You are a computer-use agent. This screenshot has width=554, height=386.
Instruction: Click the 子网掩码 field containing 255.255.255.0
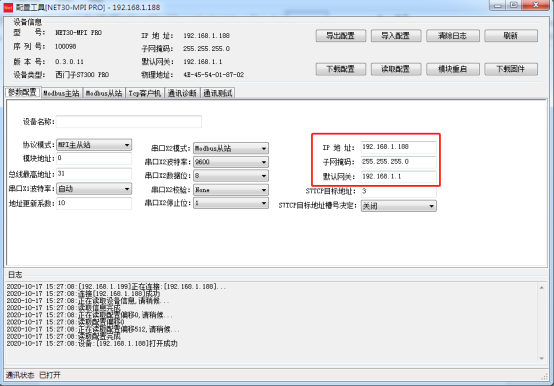(x=399, y=162)
